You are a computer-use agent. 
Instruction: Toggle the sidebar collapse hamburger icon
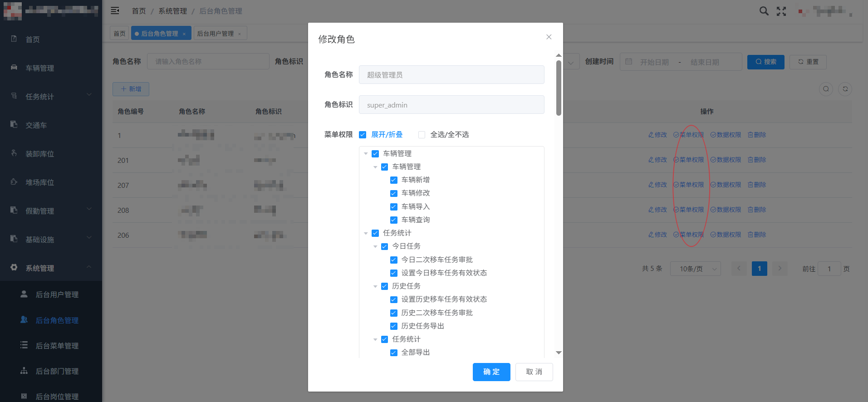(x=115, y=10)
